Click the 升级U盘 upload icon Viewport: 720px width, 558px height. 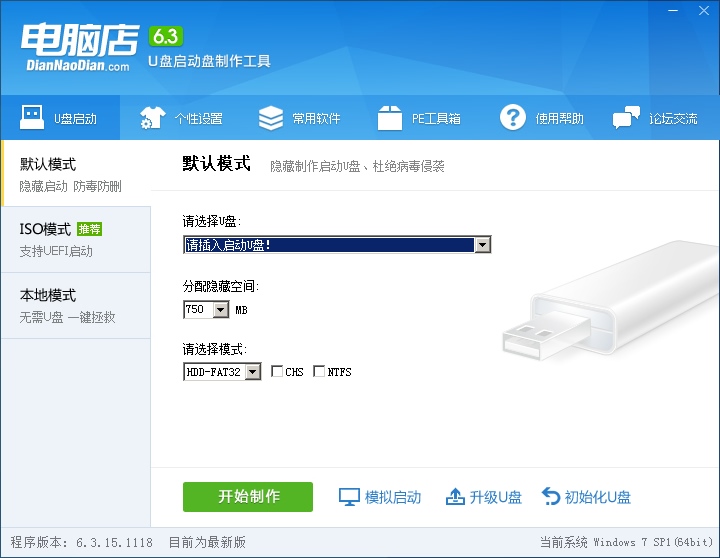455,497
